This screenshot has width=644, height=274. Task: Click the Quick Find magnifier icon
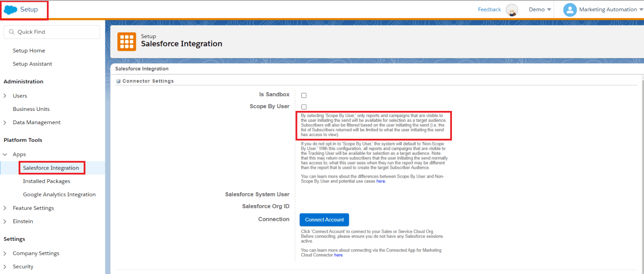11,32
